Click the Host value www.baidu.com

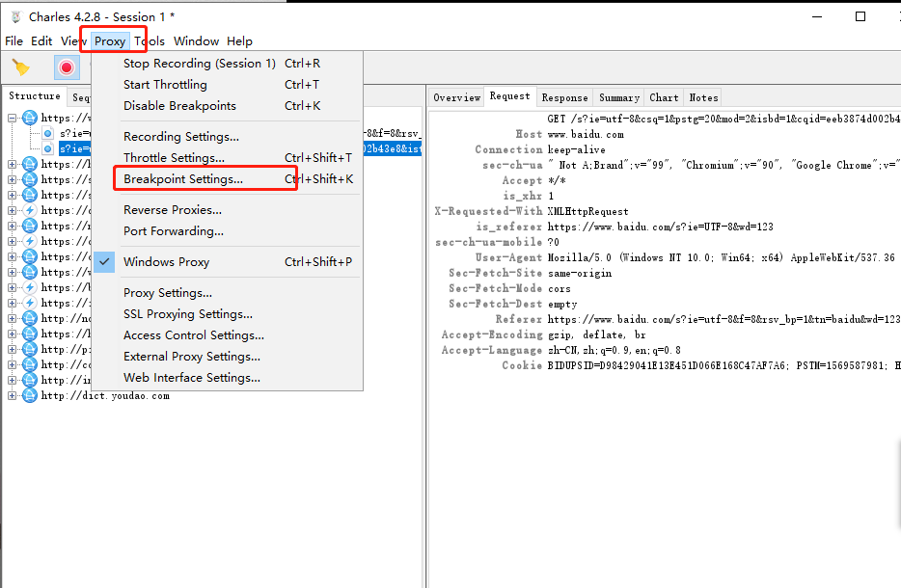coord(586,134)
